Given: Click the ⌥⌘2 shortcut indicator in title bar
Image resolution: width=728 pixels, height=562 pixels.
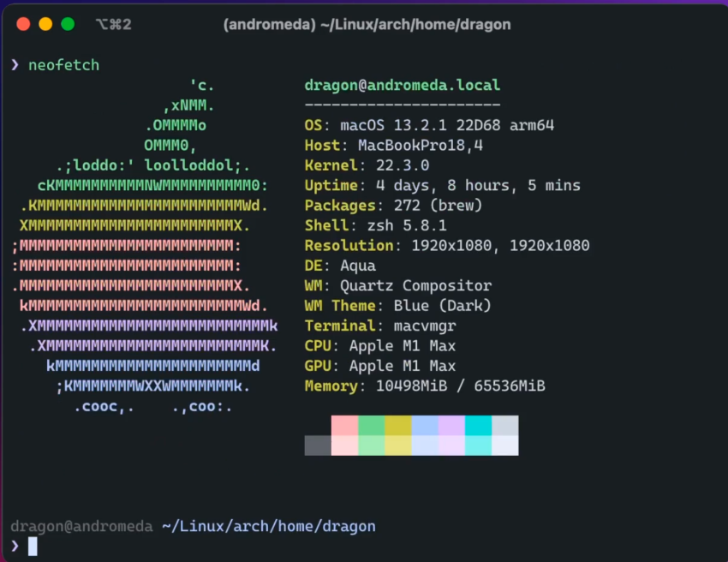Looking at the screenshot, I should pos(114,25).
